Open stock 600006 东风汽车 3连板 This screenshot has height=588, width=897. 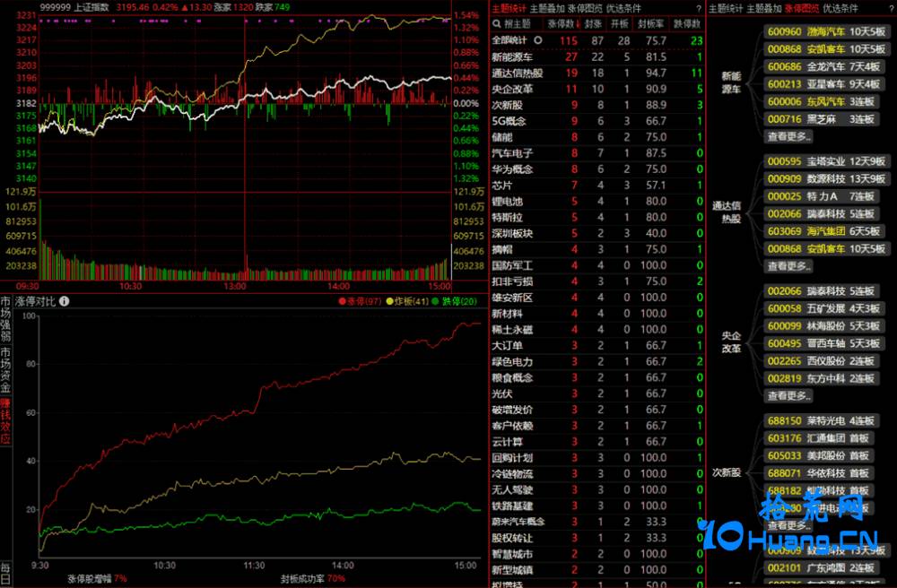pyautogui.click(x=822, y=101)
